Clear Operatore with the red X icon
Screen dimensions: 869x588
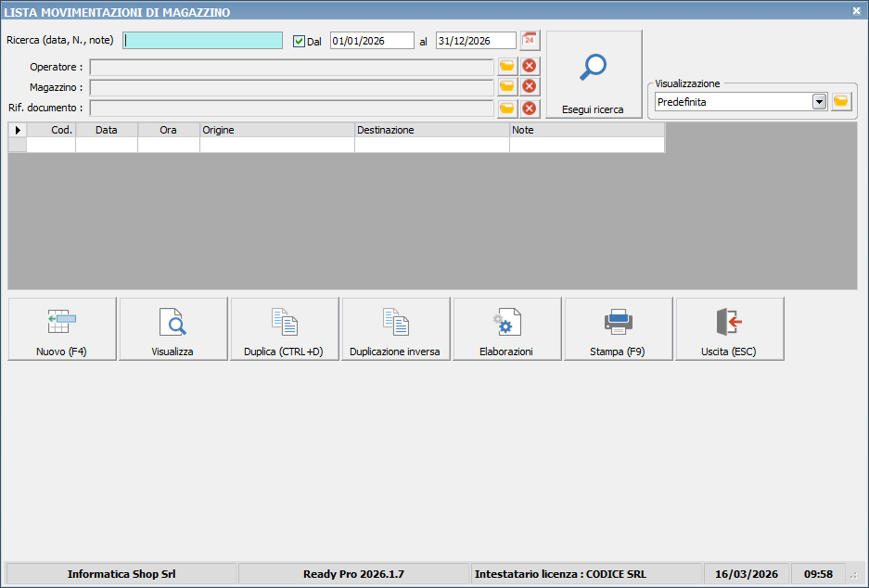530,66
